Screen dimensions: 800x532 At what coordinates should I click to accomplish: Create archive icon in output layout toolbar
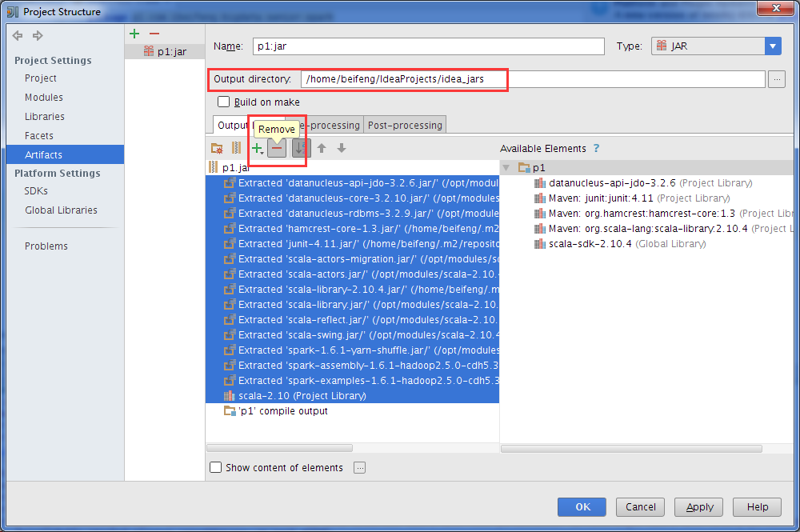click(x=236, y=149)
